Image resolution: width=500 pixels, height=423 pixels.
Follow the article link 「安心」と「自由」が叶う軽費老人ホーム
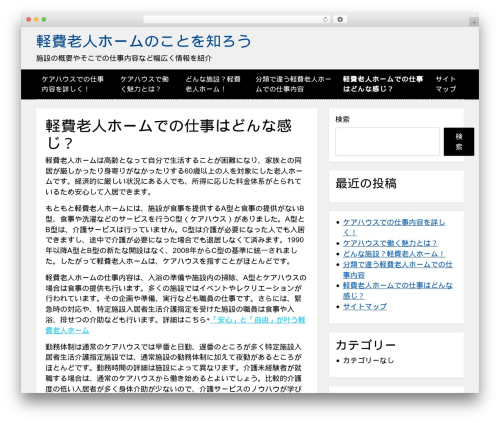coord(258,320)
